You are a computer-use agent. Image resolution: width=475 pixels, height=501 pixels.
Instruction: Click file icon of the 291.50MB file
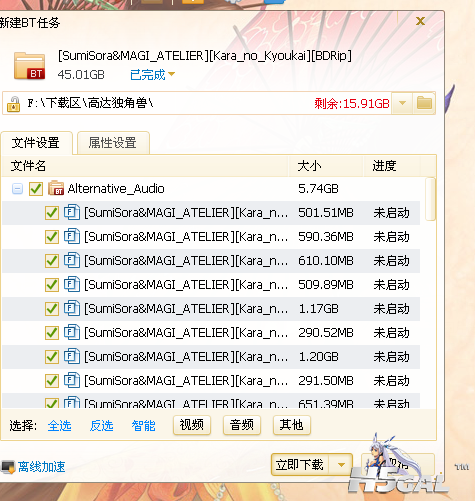click(72, 380)
